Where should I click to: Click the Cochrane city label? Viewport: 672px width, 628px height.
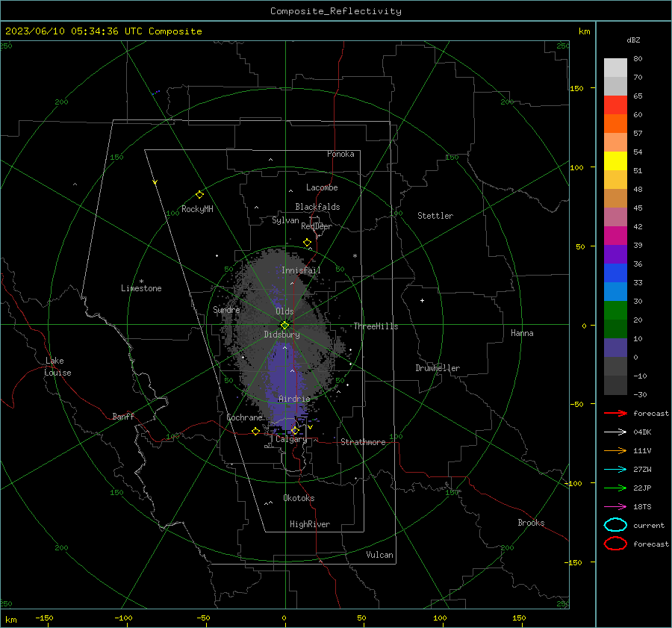(244, 417)
